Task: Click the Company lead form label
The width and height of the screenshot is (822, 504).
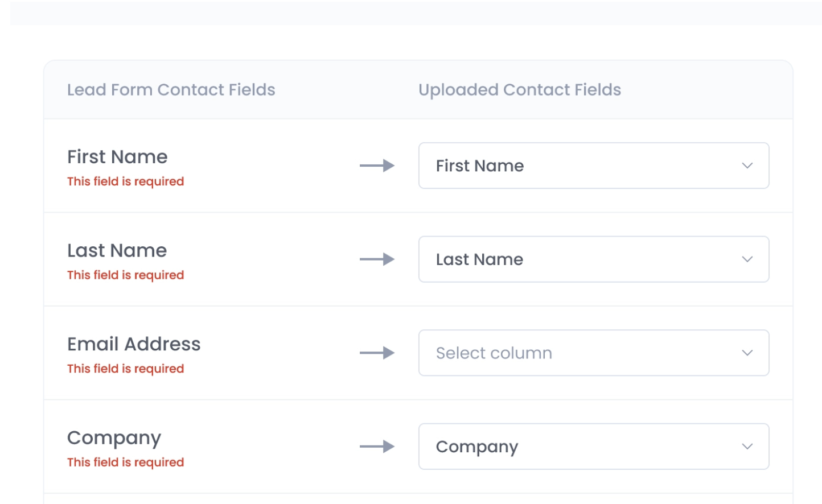Action: [114, 438]
